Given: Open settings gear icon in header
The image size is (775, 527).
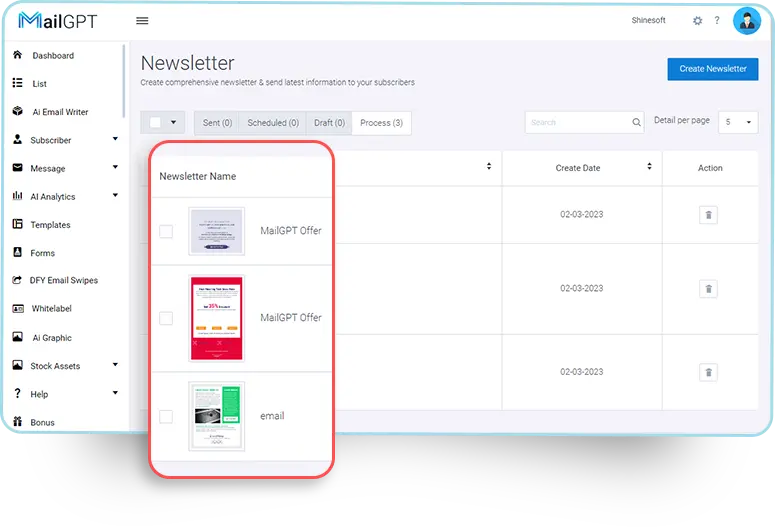Looking at the screenshot, I should tap(697, 21).
